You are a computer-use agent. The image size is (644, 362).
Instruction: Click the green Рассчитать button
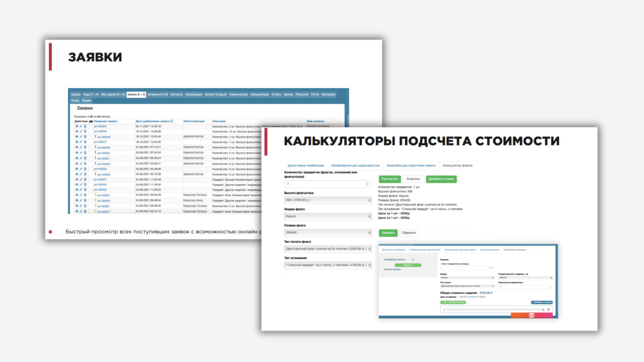[x=389, y=179]
